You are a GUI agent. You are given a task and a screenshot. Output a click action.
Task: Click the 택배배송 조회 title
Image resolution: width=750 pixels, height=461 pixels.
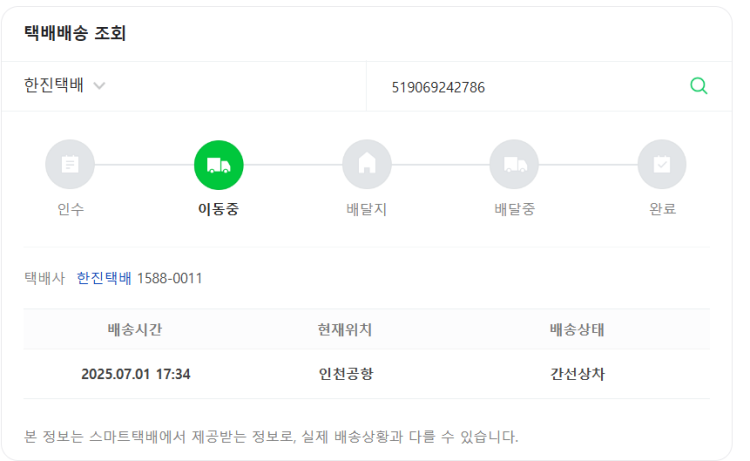click(x=75, y=33)
